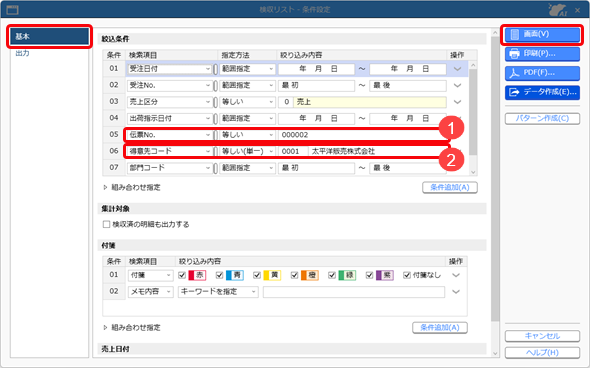Click the 付箋 row operation chevron

coord(456,275)
